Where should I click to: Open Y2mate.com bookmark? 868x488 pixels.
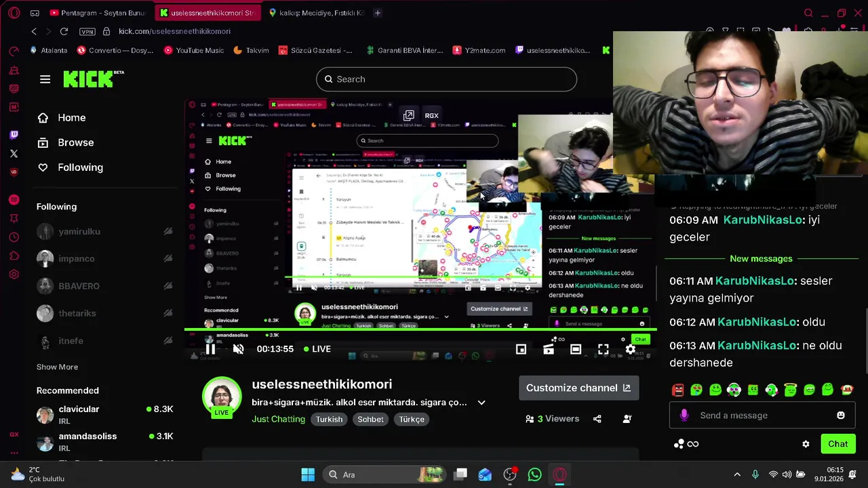pyautogui.click(x=479, y=50)
